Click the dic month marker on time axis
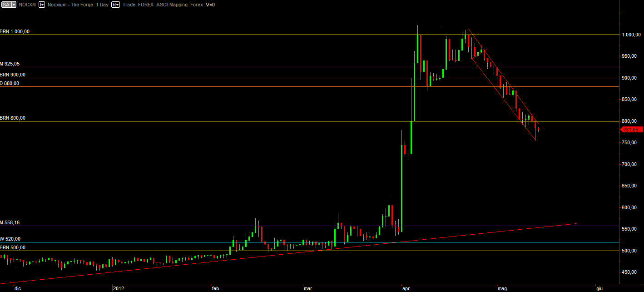The width and height of the screenshot is (644, 292). point(18,288)
